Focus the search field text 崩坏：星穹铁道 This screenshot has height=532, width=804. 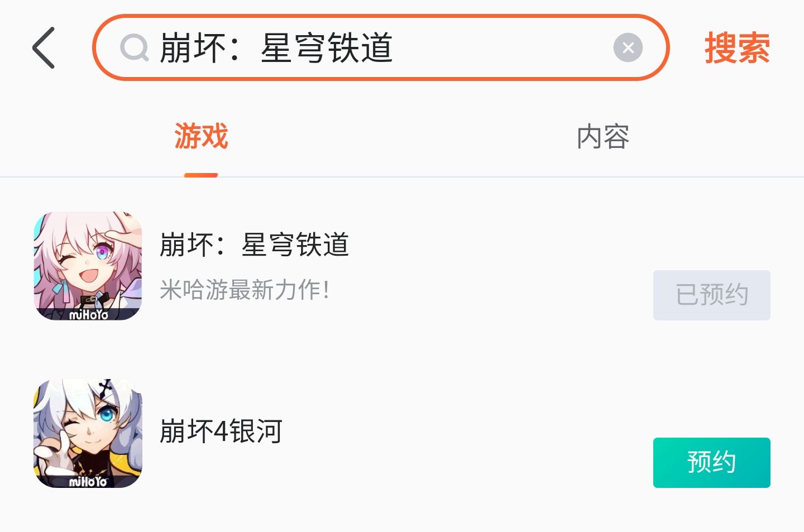(x=276, y=48)
